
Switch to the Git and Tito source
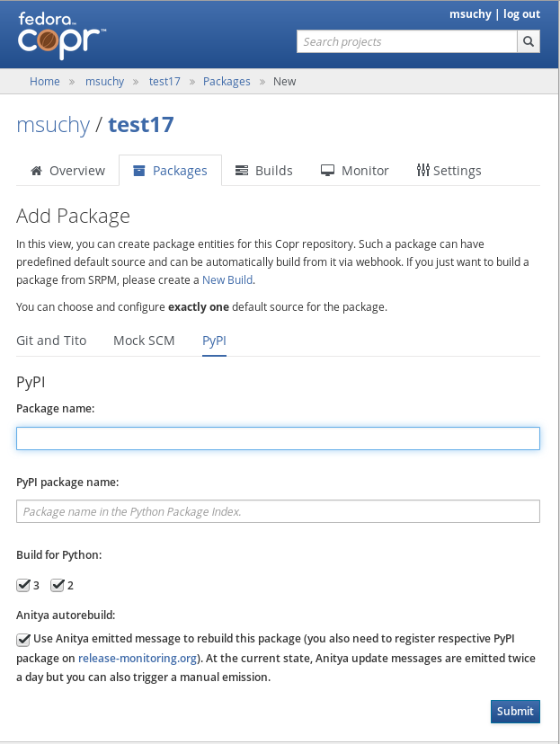50,341
